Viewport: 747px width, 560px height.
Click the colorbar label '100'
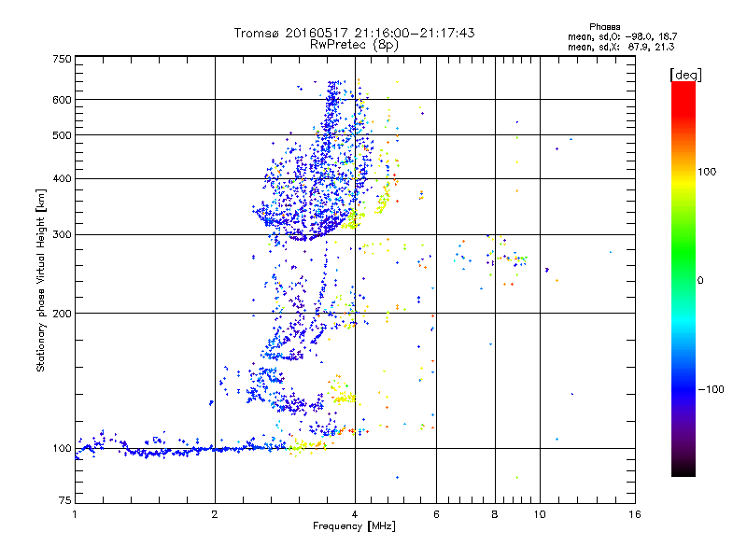pyautogui.click(x=707, y=172)
